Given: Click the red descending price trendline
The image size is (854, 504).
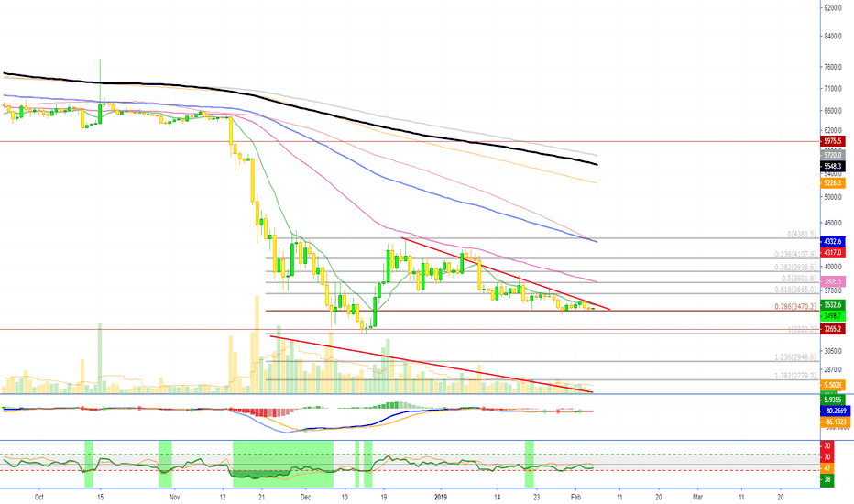Looking at the screenshot, I should click(x=506, y=273).
